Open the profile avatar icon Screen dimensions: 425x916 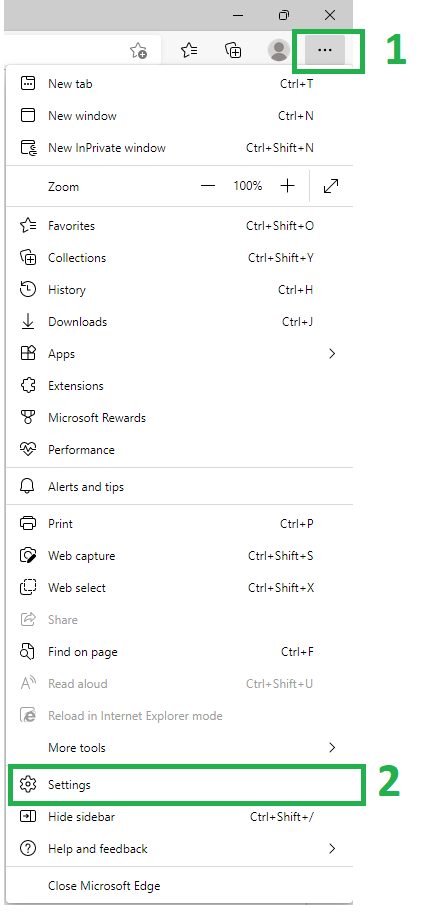279,50
